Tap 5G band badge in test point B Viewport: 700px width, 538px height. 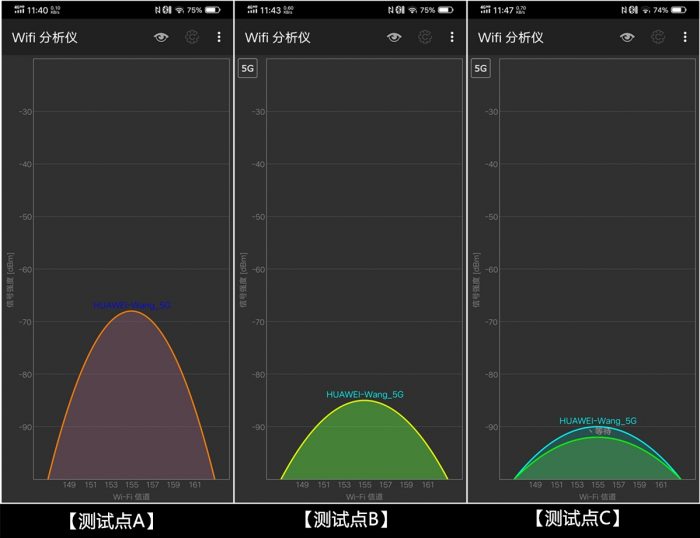[248, 69]
